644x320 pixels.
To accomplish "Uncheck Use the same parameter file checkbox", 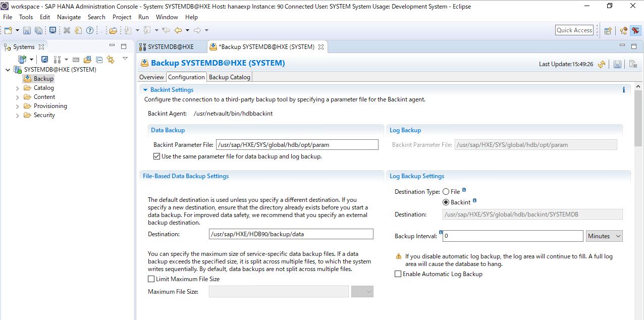I will [x=156, y=156].
